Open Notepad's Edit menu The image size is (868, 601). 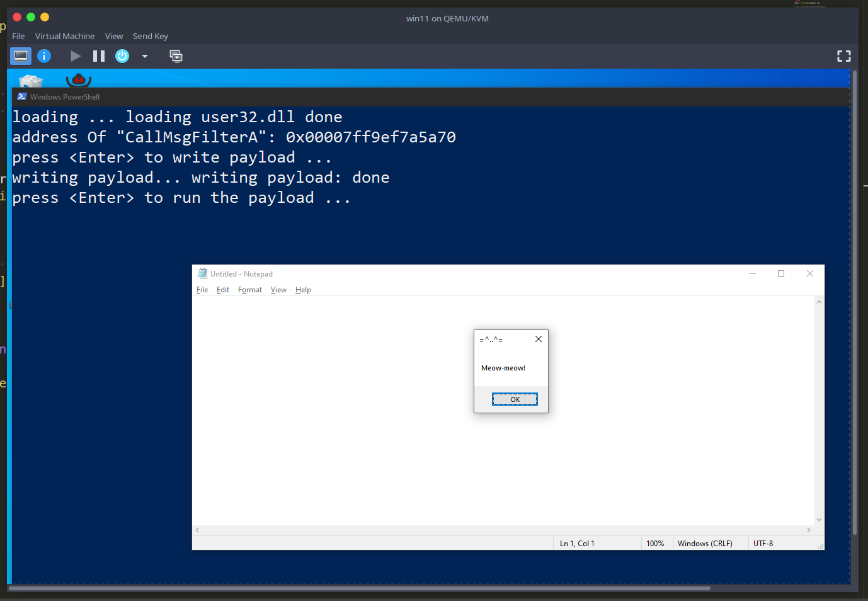pos(223,290)
